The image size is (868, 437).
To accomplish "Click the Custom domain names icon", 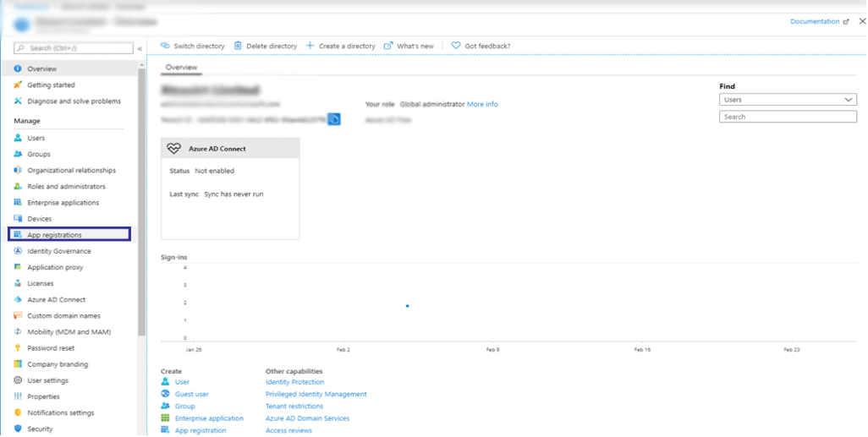I will pyautogui.click(x=18, y=315).
